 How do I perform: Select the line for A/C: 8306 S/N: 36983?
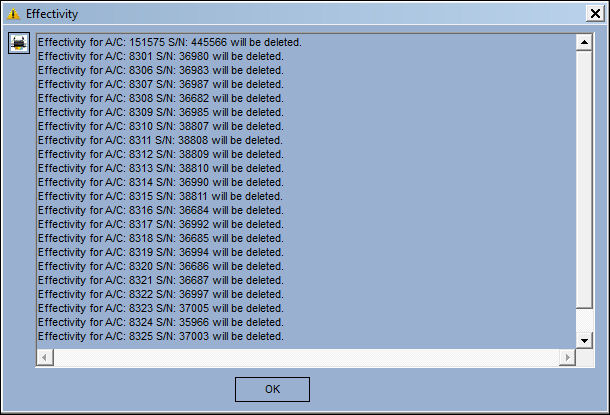(161, 70)
